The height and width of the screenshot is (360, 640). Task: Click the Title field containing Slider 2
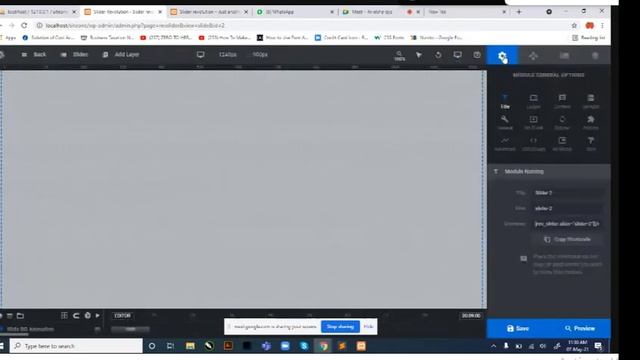tap(567, 193)
